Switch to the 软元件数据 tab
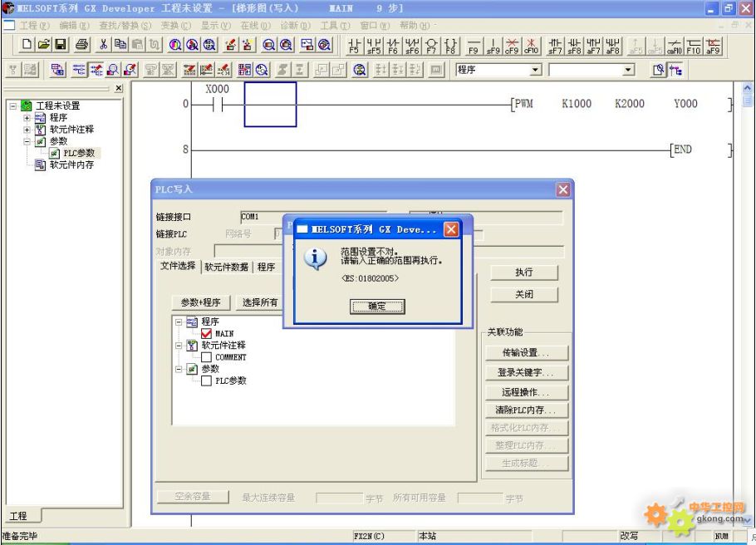Image resolution: width=756 pixels, height=545 pixels. (x=226, y=267)
